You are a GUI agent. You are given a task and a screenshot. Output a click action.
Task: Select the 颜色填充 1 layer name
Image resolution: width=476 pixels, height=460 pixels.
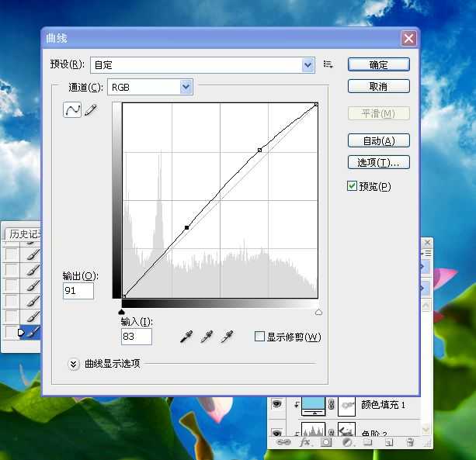click(383, 404)
